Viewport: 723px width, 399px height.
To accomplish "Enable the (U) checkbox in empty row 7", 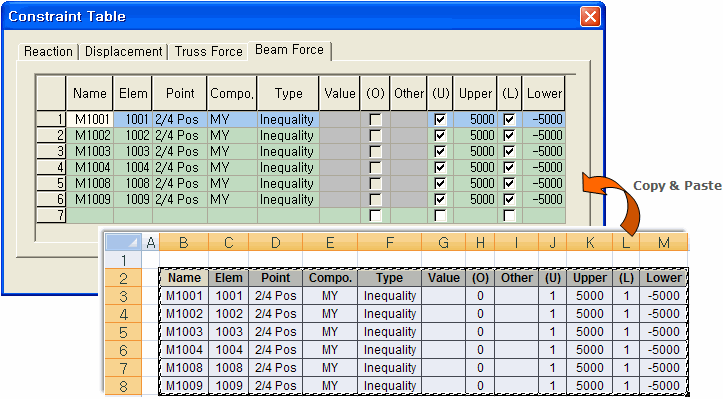I will click(440, 215).
